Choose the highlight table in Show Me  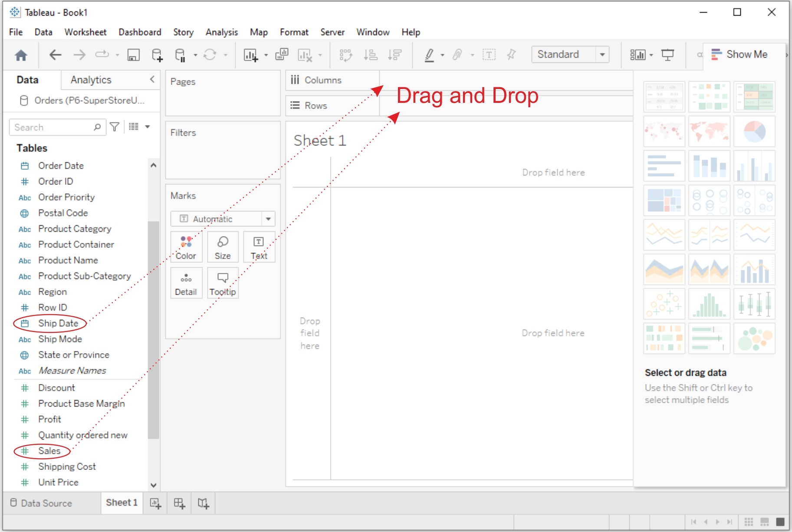click(x=755, y=97)
